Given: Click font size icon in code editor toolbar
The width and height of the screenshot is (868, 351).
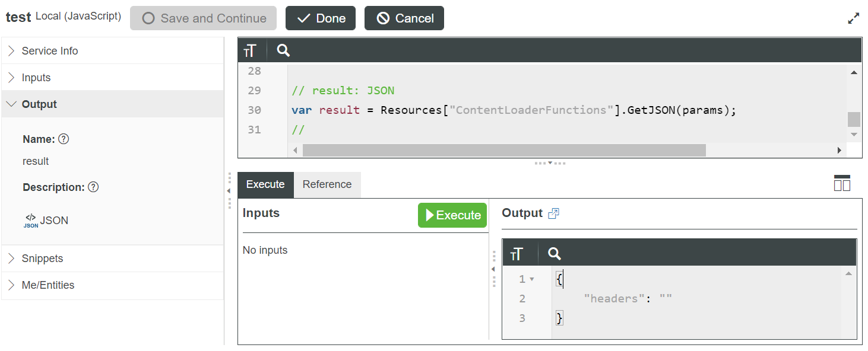Looking at the screenshot, I should tap(250, 51).
